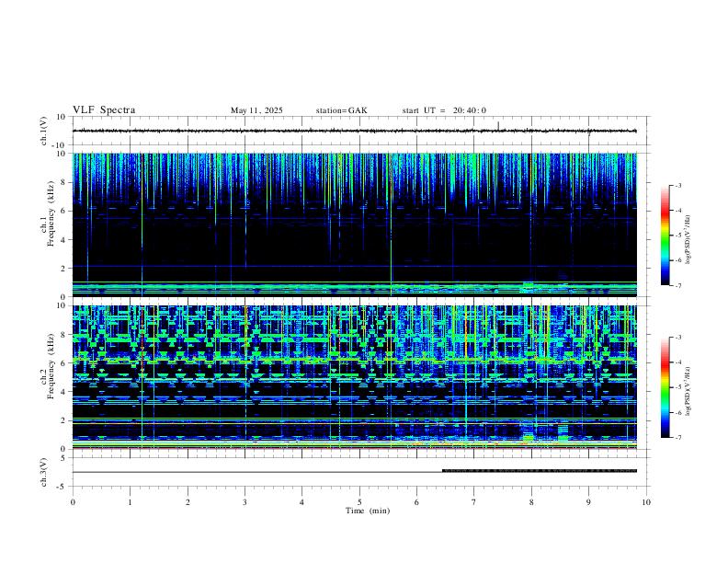Click the "2" kHz tick on ch.1 spectrogram
This screenshot has height=563, width=728.
(x=63, y=268)
